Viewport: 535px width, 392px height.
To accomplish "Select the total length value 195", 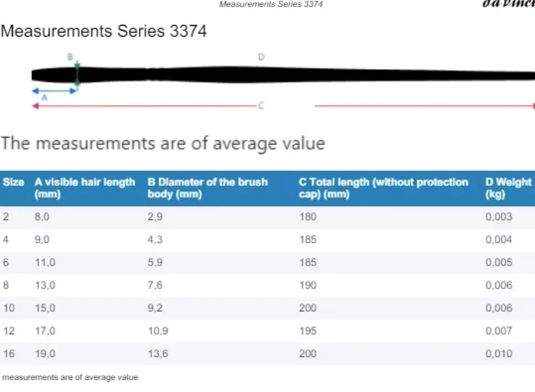I will pyautogui.click(x=308, y=331).
